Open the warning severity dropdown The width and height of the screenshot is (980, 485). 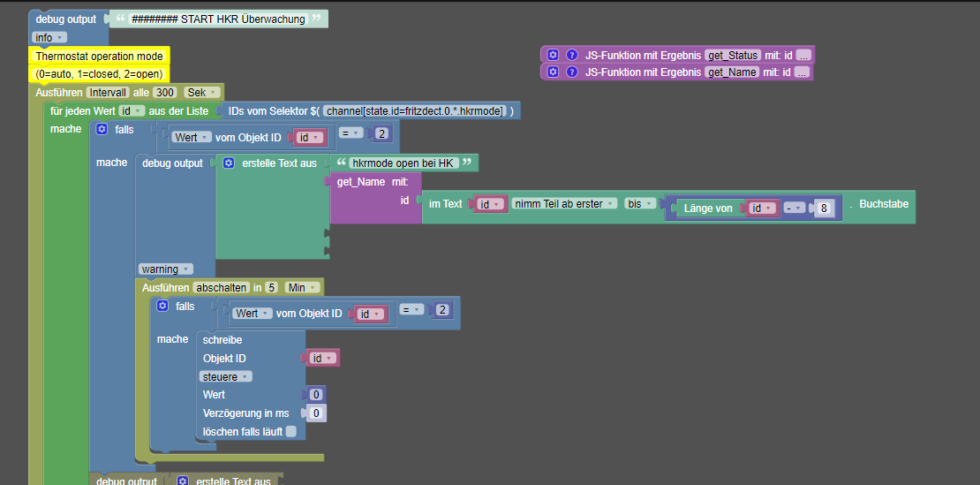pos(166,269)
